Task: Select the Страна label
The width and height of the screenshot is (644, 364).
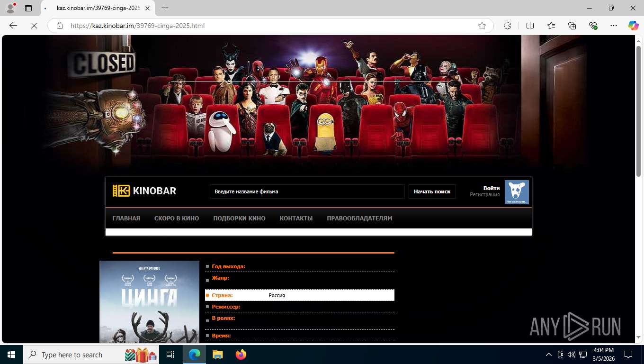Action: [x=222, y=295]
